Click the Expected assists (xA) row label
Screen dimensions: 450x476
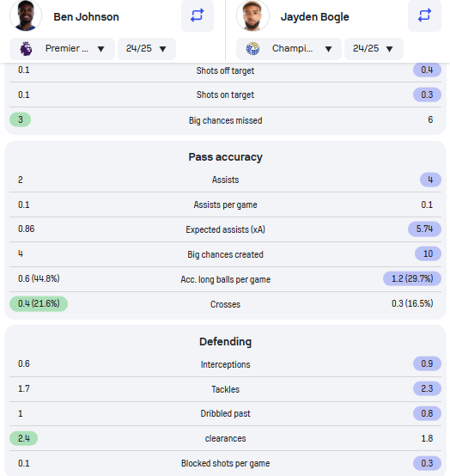[225, 229]
